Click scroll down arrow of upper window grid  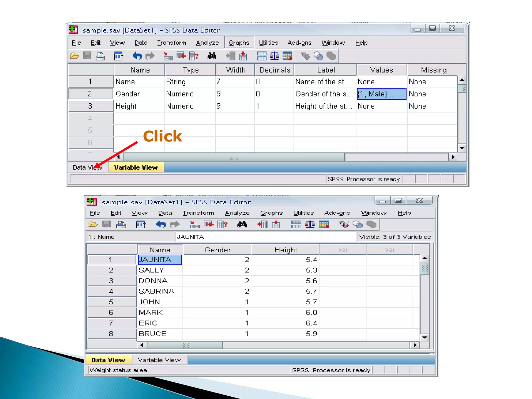pos(462,148)
